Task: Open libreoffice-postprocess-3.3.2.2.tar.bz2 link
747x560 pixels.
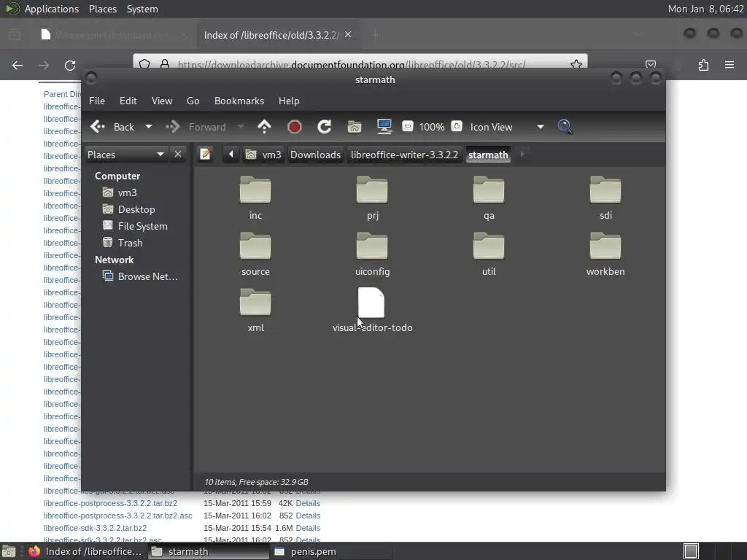Action: pos(111,503)
